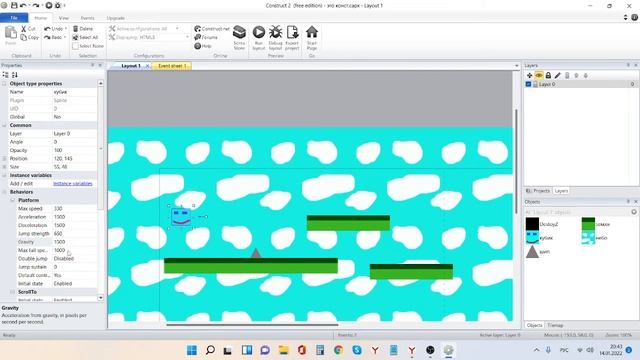640x360 pixels.
Task: Click the Save icon in quick access toolbar
Action: pyautogui.click(x=14, y=6)
